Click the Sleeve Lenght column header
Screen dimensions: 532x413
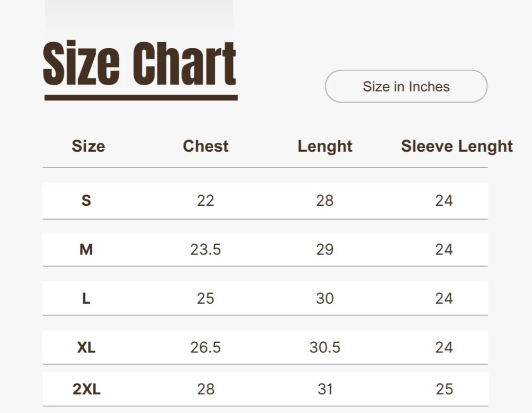(457, 146)
